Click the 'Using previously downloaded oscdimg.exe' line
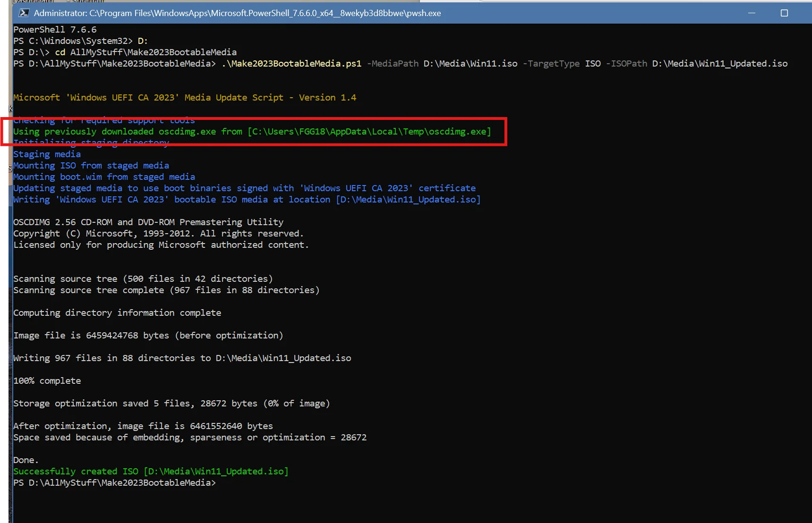 coord(252,132)
